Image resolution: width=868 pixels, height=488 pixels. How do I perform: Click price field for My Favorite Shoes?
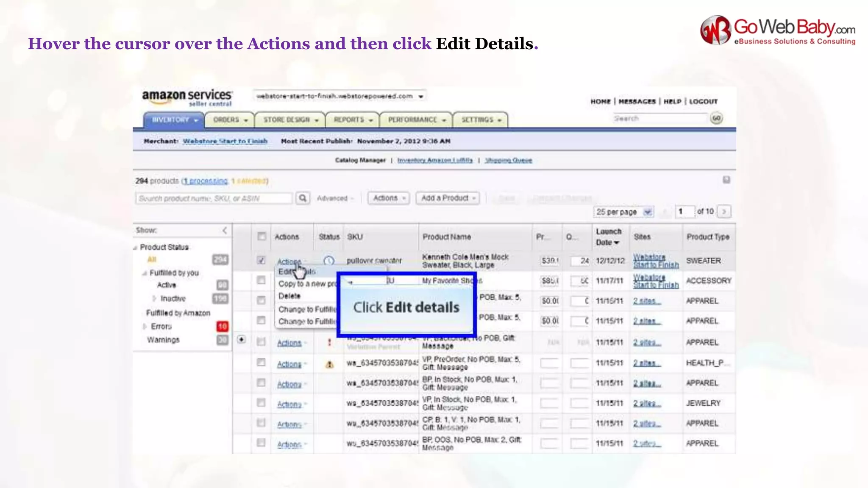point(550,280)
